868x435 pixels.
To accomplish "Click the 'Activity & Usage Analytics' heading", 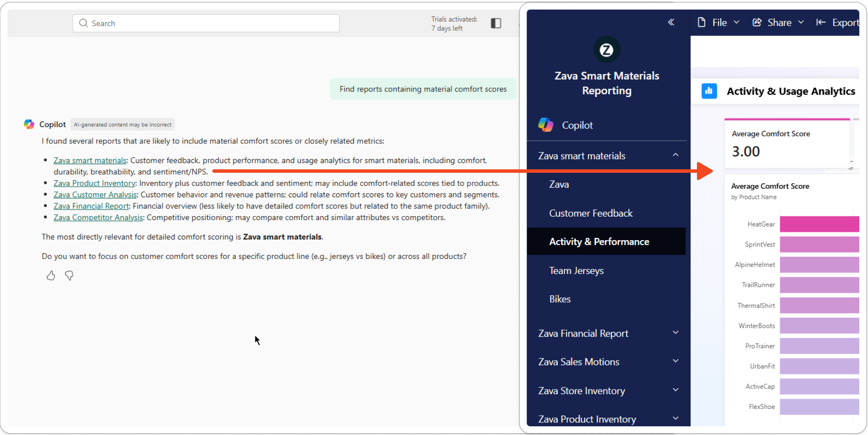I will click(791, 91).
